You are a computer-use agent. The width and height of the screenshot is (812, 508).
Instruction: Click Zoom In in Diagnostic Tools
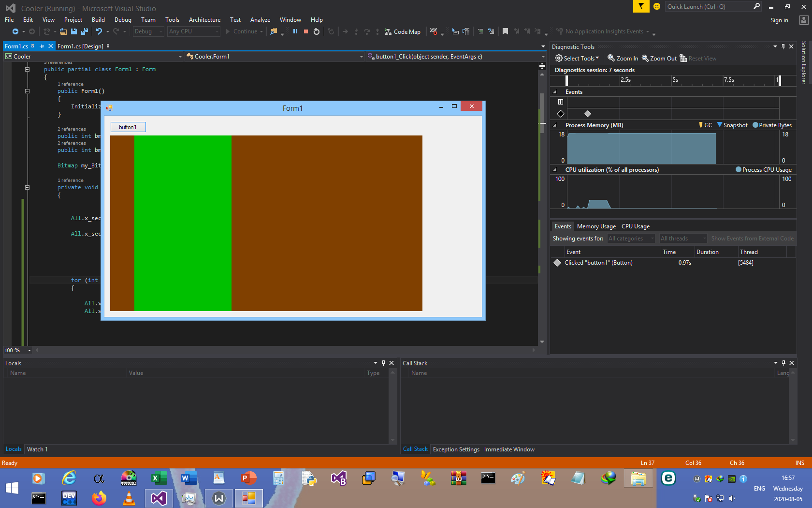coord(623,59)
